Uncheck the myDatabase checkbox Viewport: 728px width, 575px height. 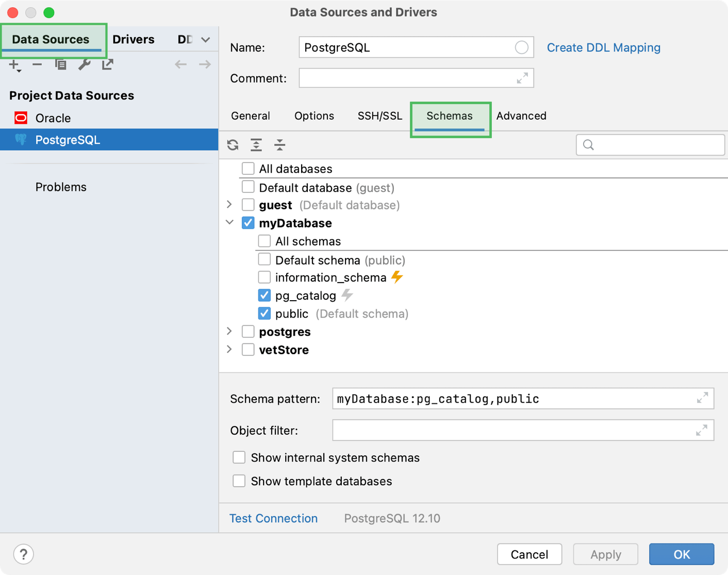(x=248, y=223)
